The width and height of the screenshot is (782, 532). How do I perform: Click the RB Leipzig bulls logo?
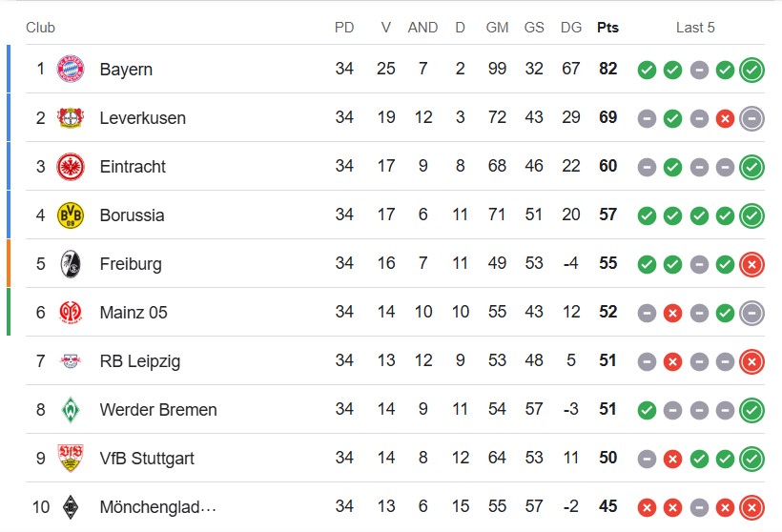point(71,360)
